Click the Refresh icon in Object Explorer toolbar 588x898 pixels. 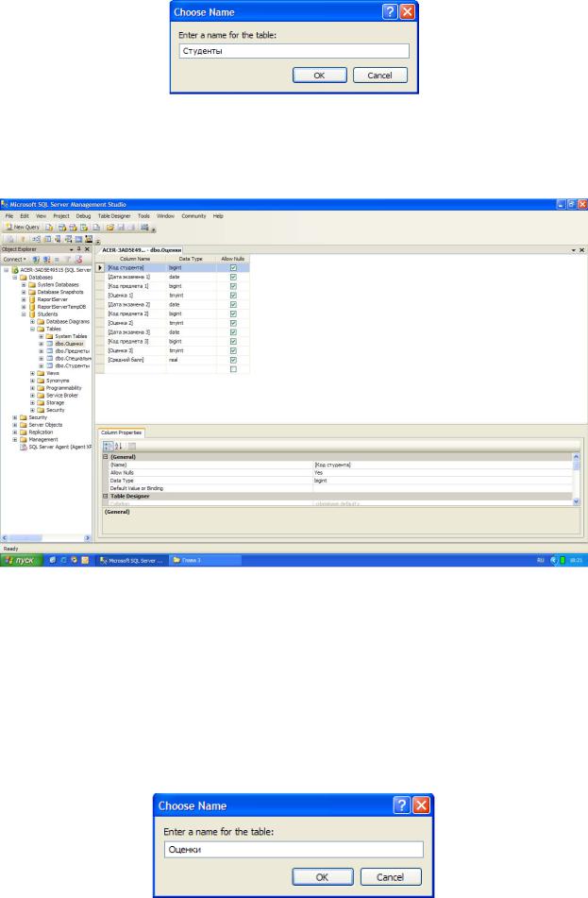click(78, 260)
